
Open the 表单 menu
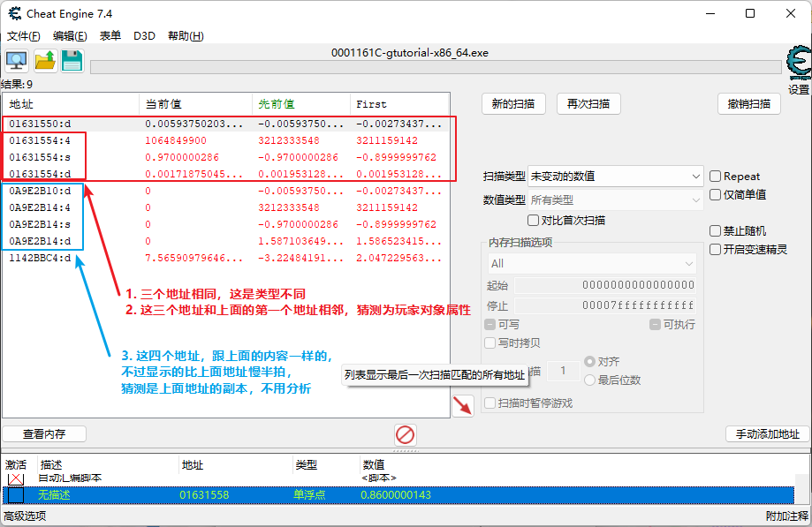tap(110, 35)
